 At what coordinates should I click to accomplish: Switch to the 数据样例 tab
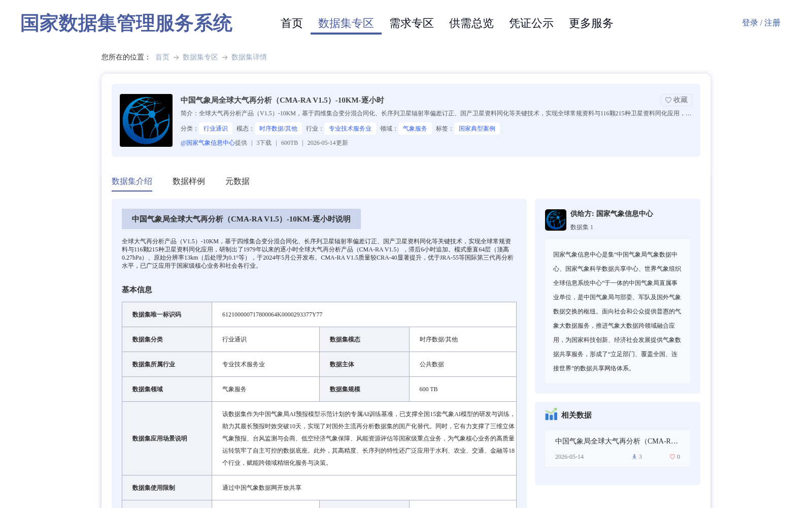(x=189, y=181)
